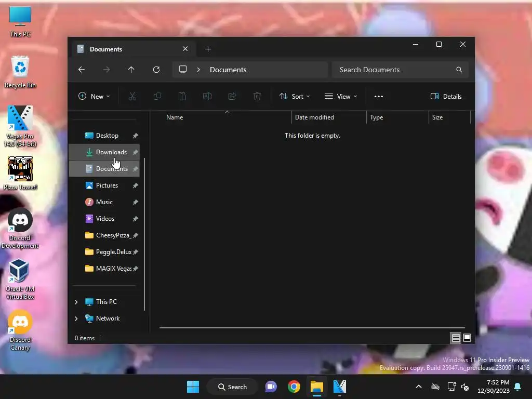Viewport: 532px width, 399px height.
Task: Click the Rename toolbar icon
Action: pyautogui.click(x=207, y=96)
